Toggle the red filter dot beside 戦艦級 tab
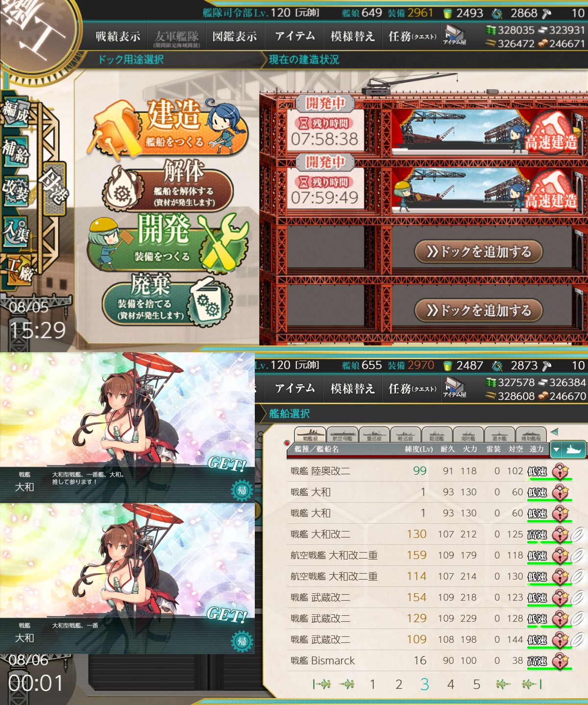Screen dimensions: 588x705 click(x=287, y=443)
